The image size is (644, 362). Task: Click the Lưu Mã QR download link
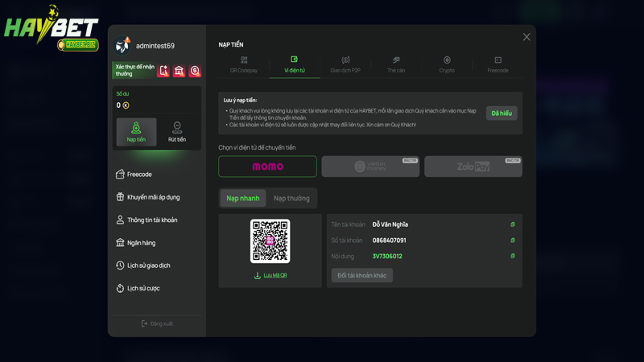tap(270, 275)
